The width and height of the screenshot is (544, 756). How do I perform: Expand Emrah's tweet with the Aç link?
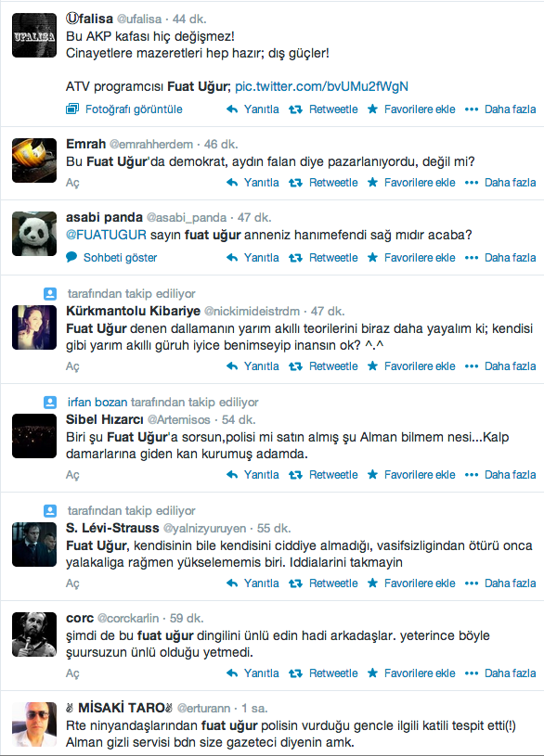72,183
